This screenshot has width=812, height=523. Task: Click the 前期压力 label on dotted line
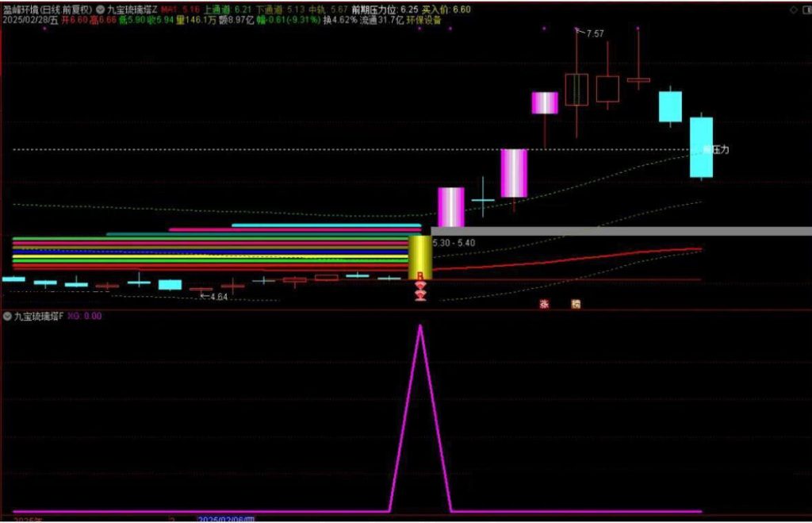[x=712, y=150]
